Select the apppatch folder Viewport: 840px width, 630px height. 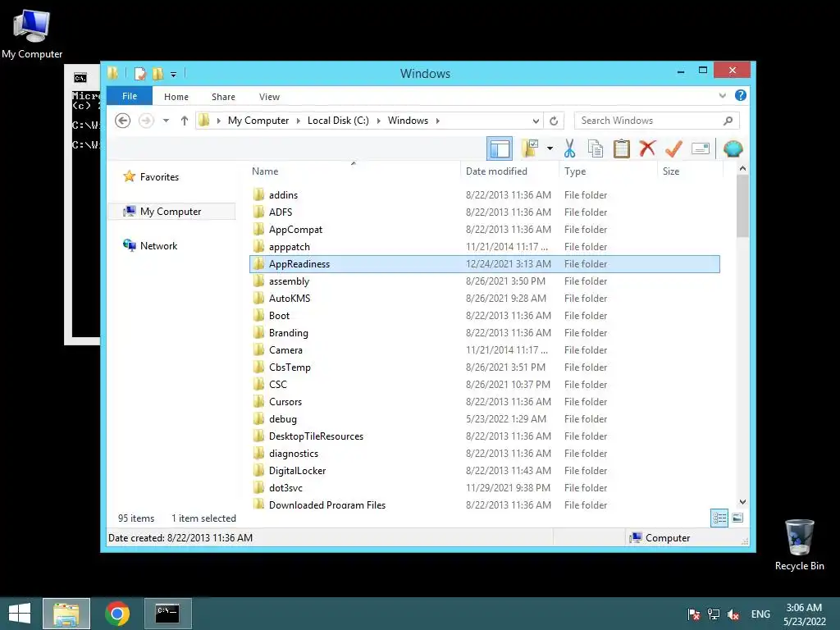click(485, 246)
